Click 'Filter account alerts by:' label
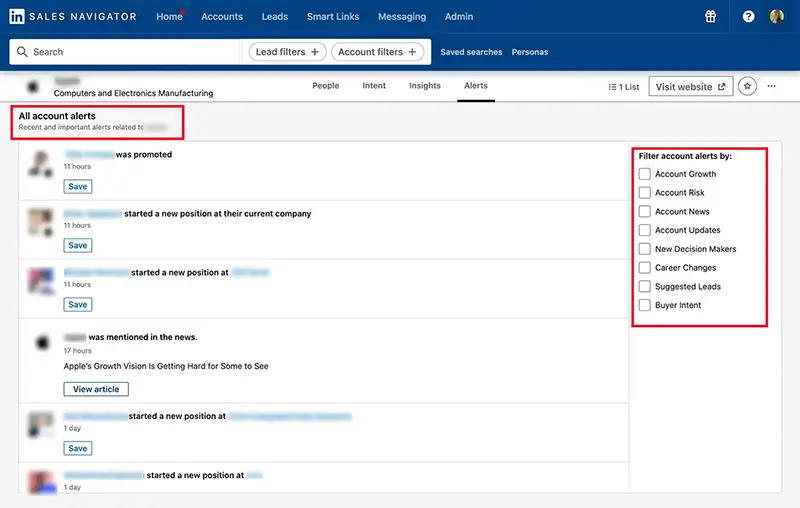The width and height of the screenshot is (800, 508). pos(685,156)
